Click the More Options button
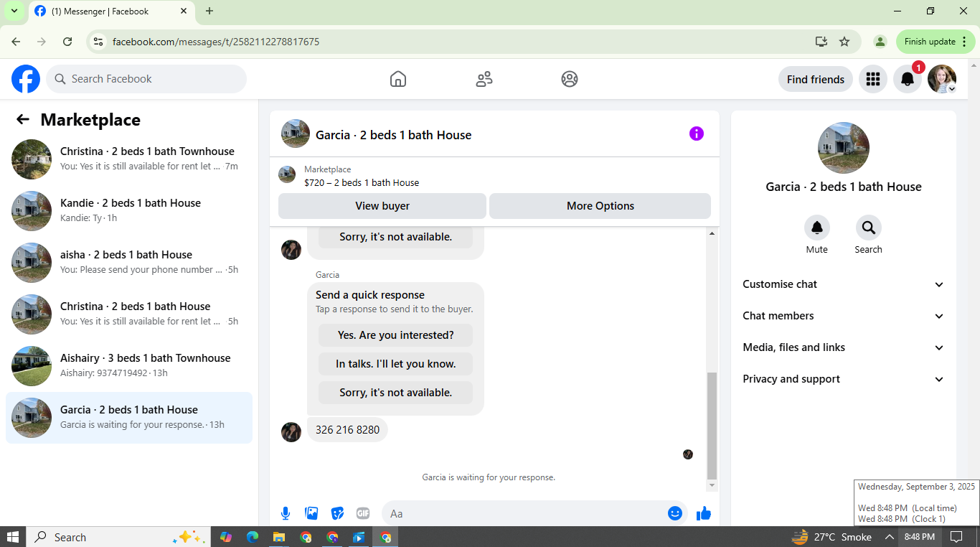 [600, 206]
